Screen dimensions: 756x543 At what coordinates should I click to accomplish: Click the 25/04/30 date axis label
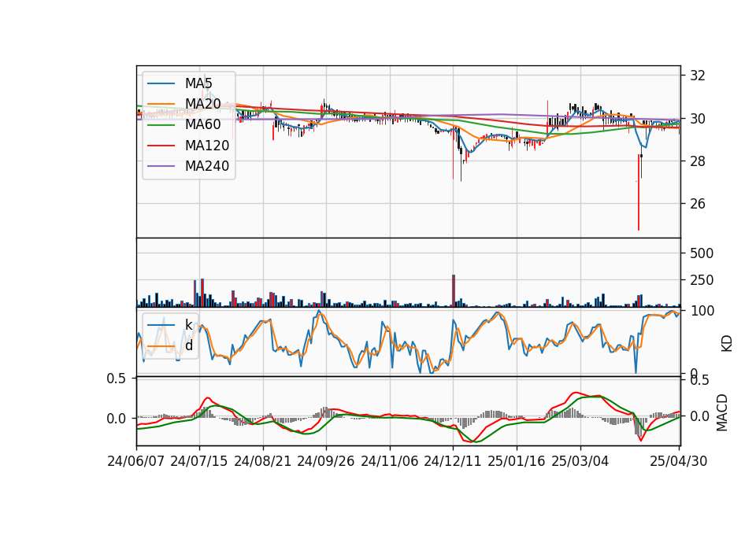tap(679, 461)
